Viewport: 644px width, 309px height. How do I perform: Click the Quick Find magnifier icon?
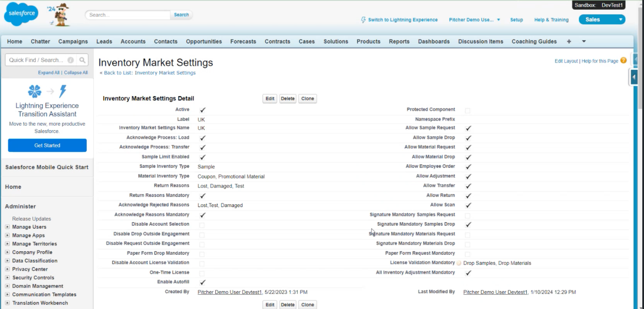(82, 60)
